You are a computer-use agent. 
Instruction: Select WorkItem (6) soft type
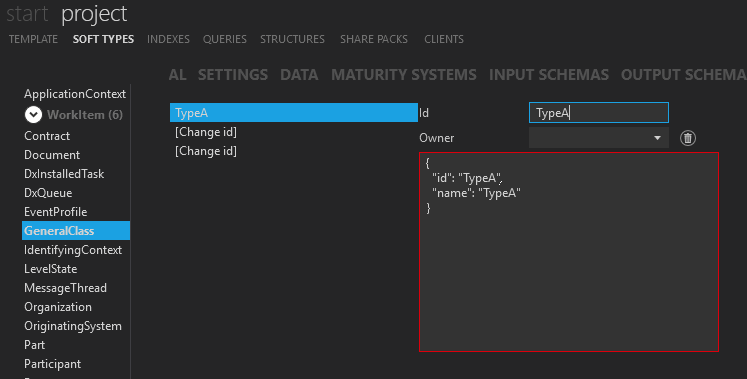(85, 115)
